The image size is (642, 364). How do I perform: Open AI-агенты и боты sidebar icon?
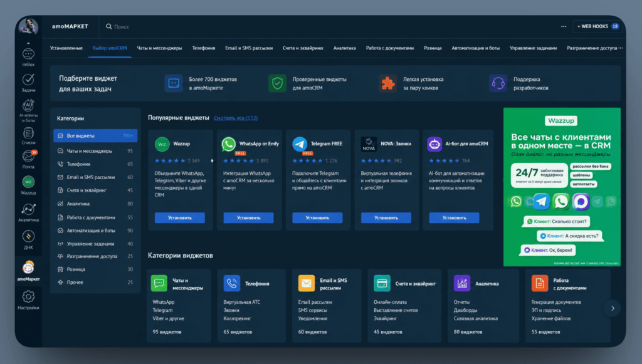coord(28,110)
